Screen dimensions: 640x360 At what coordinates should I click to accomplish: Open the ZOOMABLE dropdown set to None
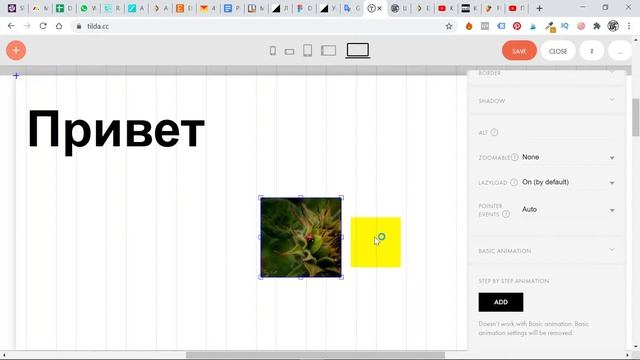click(568, 157)
